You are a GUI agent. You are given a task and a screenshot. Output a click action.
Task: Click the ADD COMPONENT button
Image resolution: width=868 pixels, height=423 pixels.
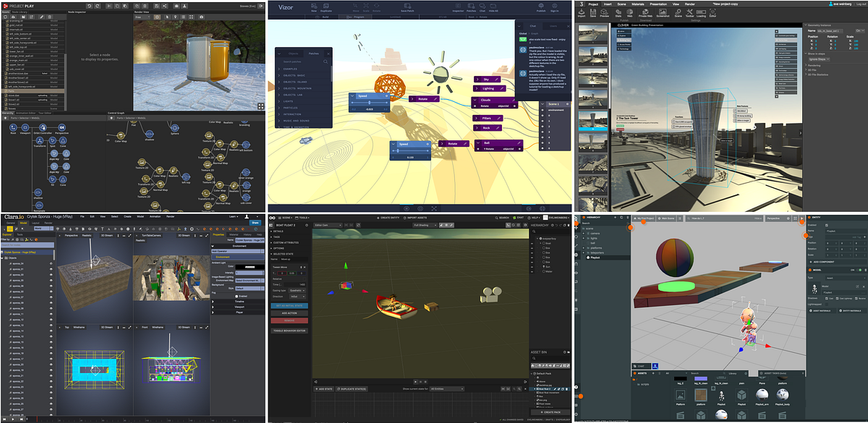(x=824, y=262)
